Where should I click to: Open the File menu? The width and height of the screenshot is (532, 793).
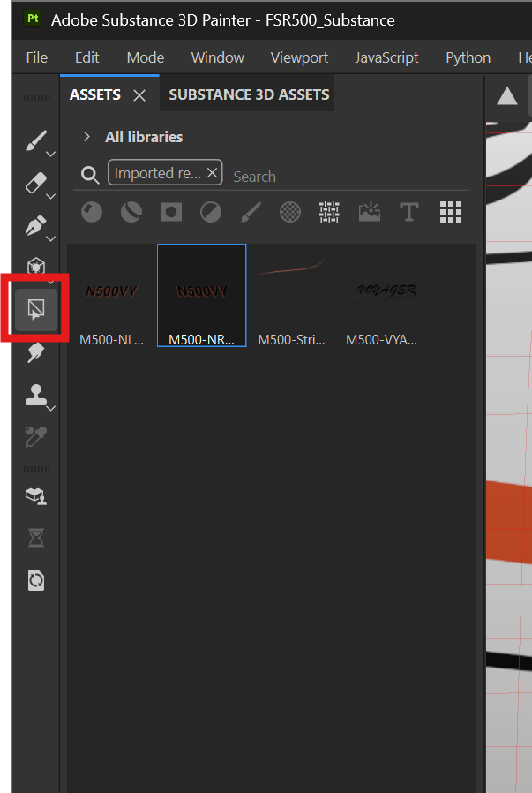pos(37,57)
